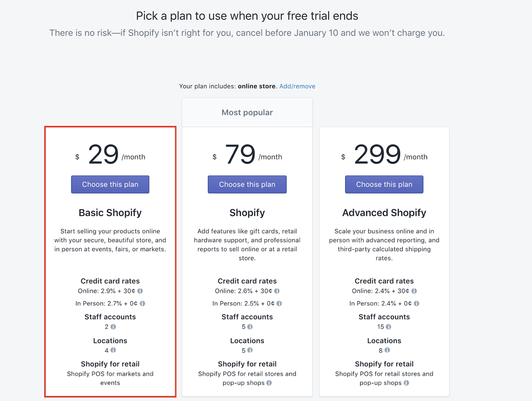532x401 pixels.
Task: Open info icon next to 8 locations
Action: coord(387,350)
